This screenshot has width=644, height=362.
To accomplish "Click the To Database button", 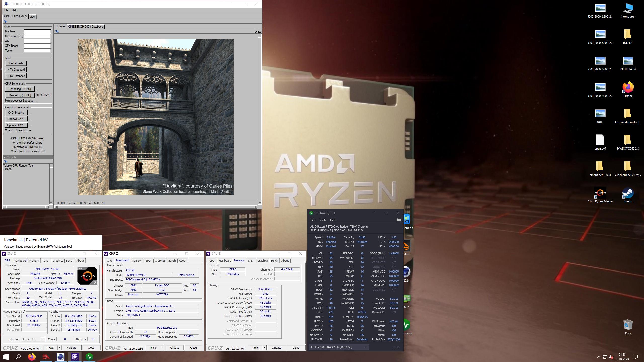I will pos(16,76).
